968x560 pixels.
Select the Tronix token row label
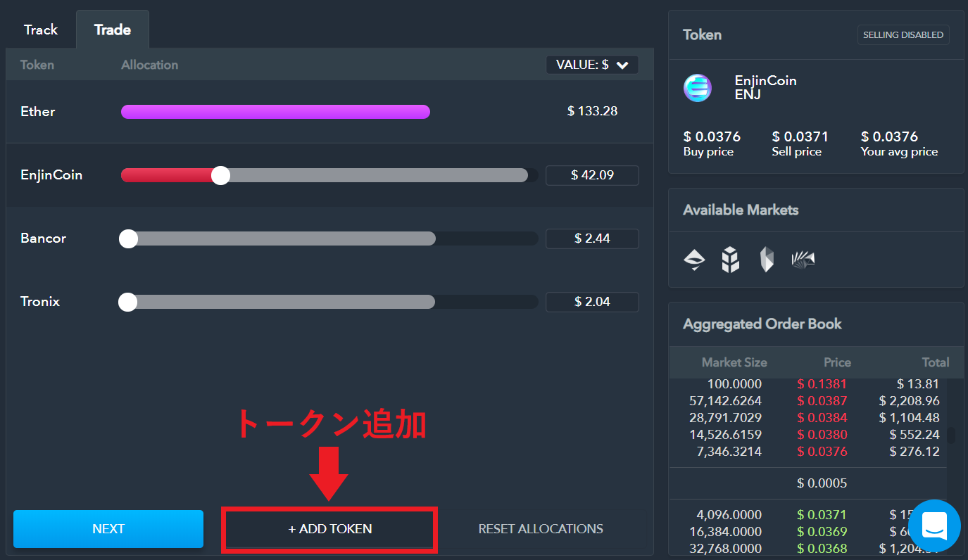click(40, 302)
